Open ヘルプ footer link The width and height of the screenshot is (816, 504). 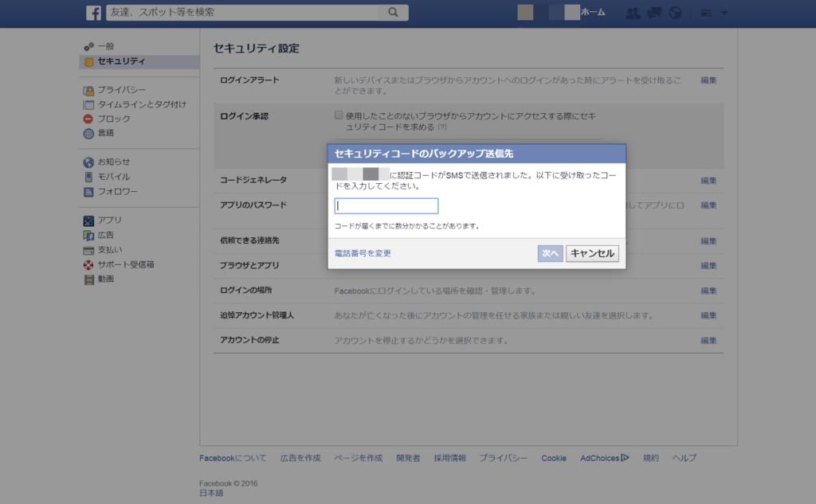pos(684,459)
